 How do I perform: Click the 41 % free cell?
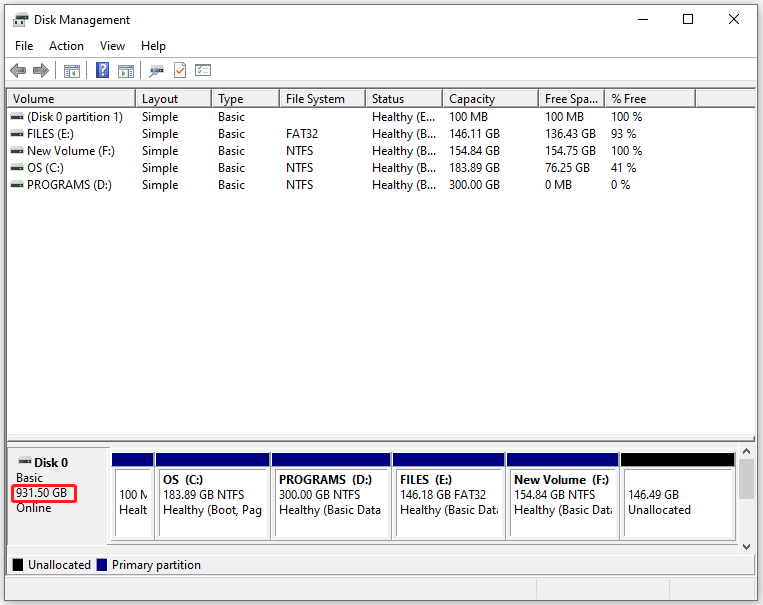tap(624, 168)
